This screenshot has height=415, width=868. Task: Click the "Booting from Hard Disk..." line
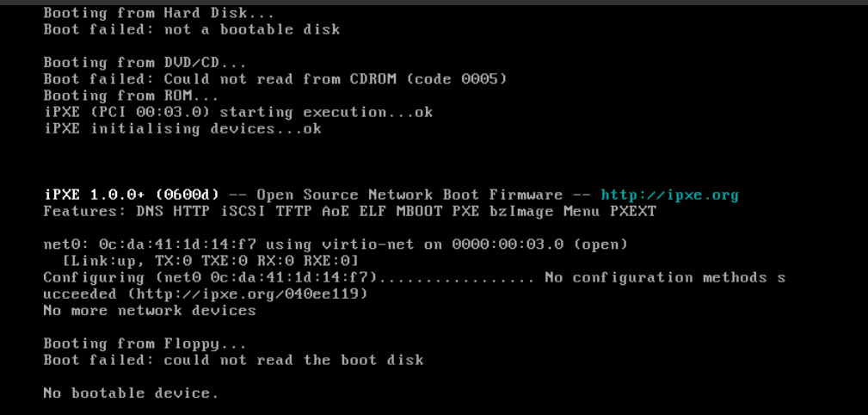click(x=159, y=13)
